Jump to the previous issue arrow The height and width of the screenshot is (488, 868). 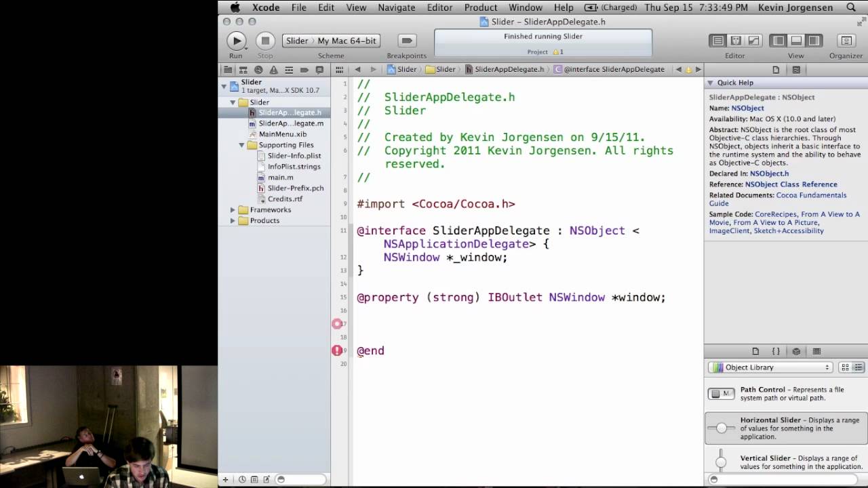[679, 70]
